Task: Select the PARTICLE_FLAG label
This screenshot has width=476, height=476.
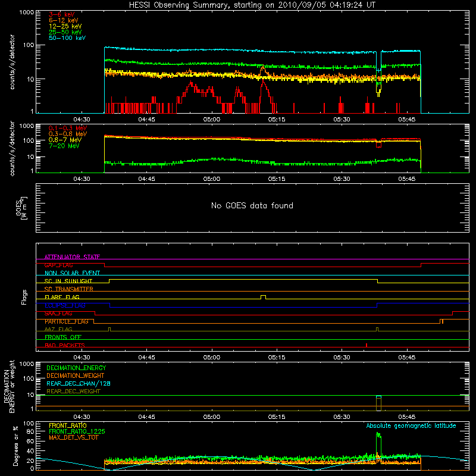Action: (x=67, y=321)
